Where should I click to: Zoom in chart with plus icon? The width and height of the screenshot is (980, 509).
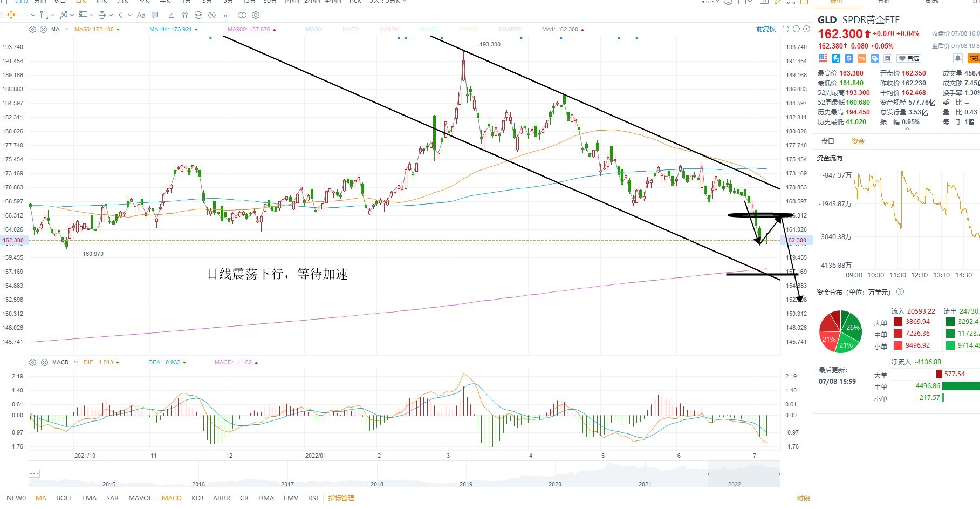tap(806, 29)
